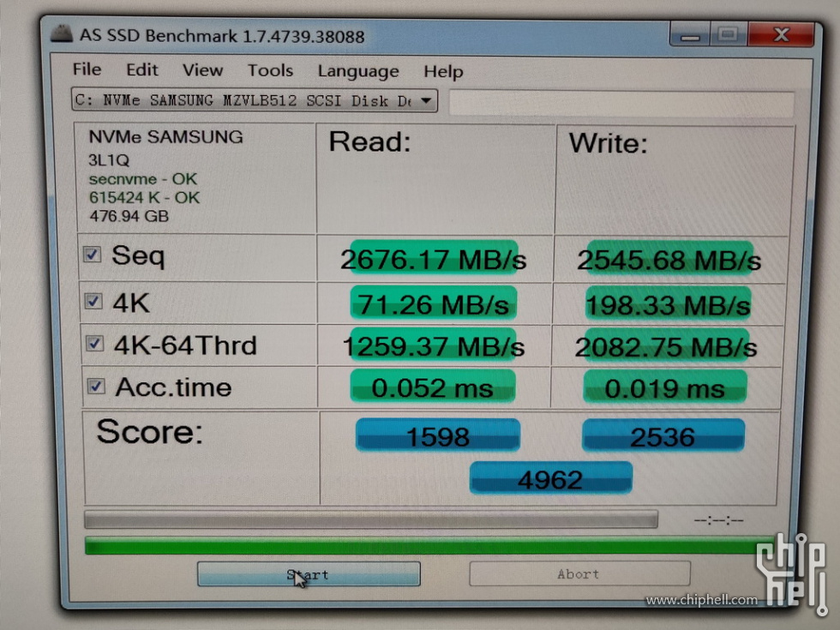Click the Seq row label
Screen dimensions: 840x630
point(138,255)
